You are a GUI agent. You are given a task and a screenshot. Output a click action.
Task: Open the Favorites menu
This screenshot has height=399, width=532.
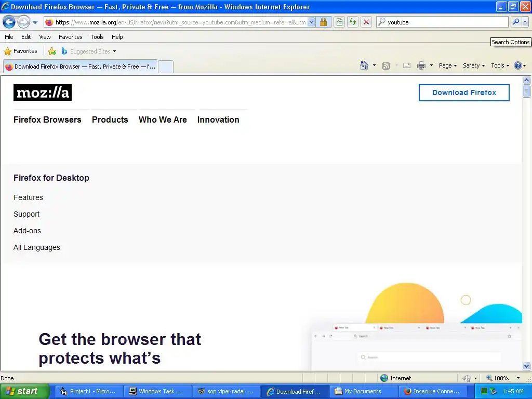point(71,37)
